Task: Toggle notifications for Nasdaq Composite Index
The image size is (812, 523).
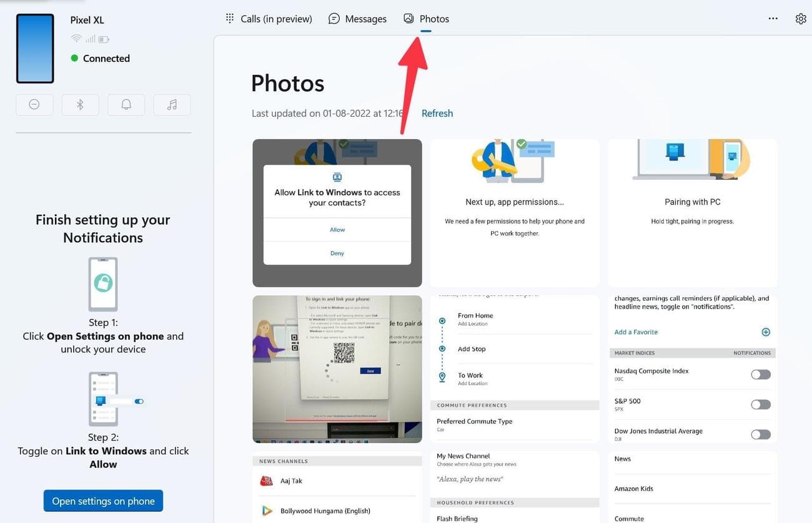Action: (760, 374)
